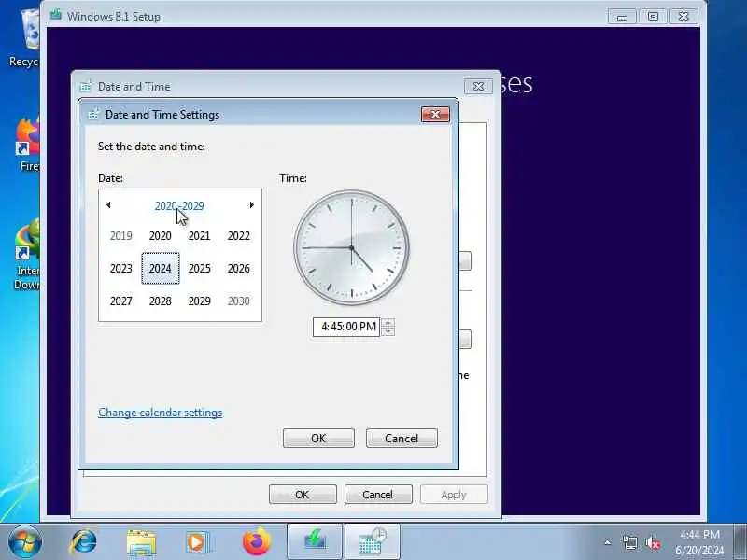
Task: Select year 2029 in calendar
Action: (x=199, y=301)
